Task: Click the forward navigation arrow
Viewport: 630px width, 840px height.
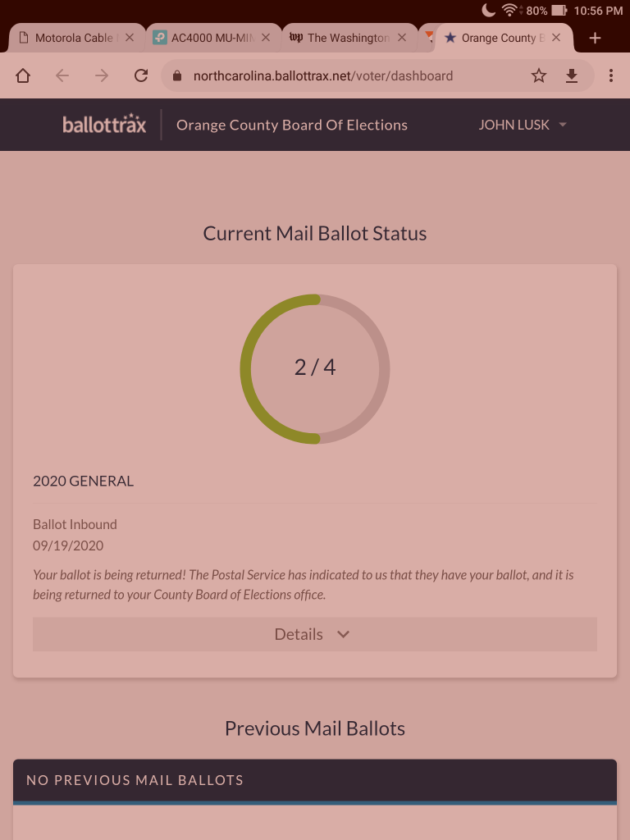Action: [x=102, y=75]
